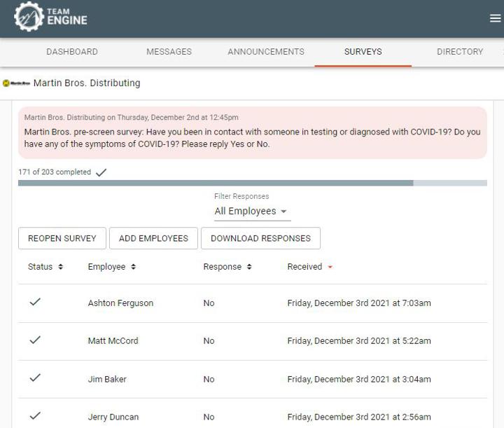Viewport: 504px width, 428px height.
Task: Click the Martin Bros. Distributing heading
Action: tap(87, 83)
